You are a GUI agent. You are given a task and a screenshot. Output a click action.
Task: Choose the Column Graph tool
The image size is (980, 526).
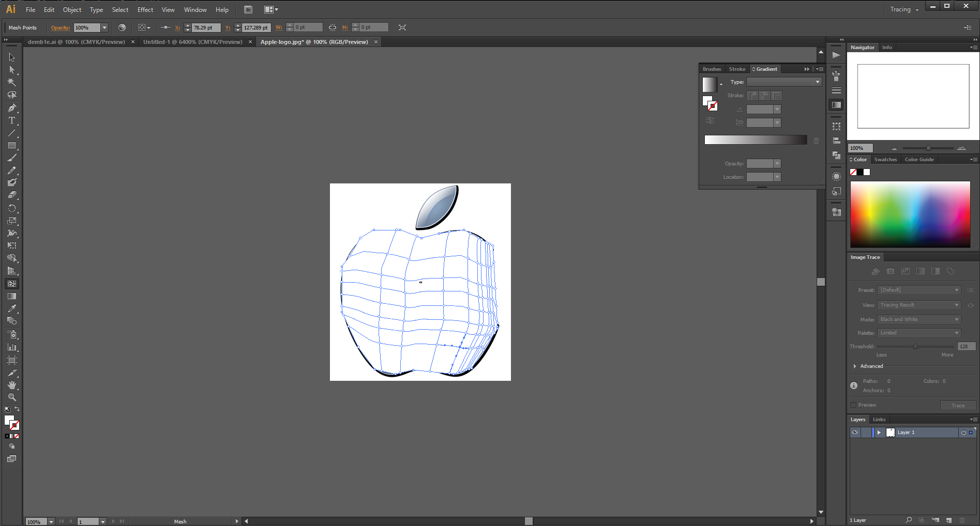coord(11,347)
